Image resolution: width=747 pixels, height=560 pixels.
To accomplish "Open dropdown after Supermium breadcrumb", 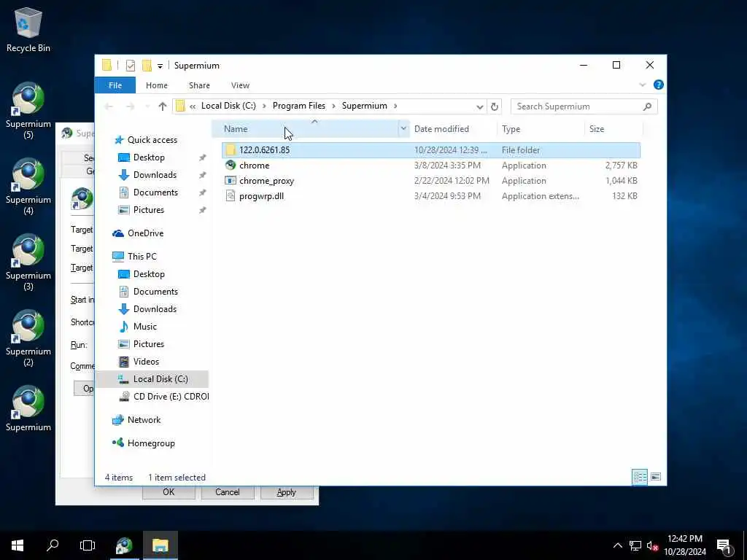I will (395, 106).
